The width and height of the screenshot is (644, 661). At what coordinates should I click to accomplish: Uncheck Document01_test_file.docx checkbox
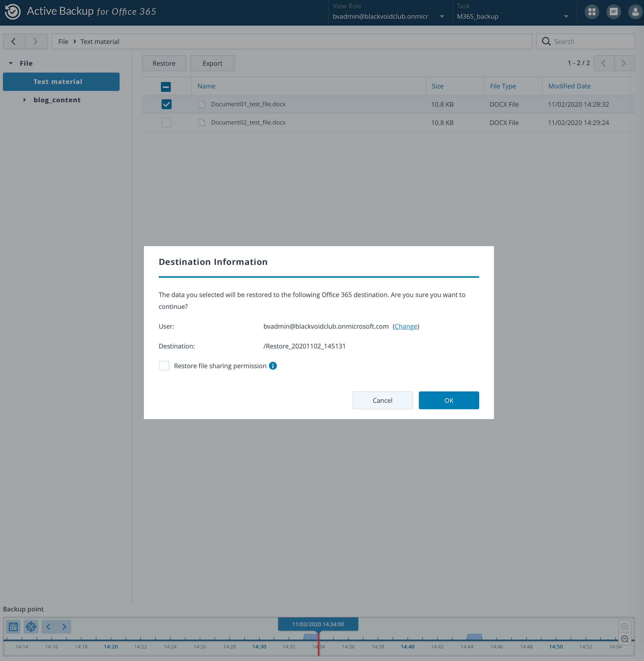166,104
